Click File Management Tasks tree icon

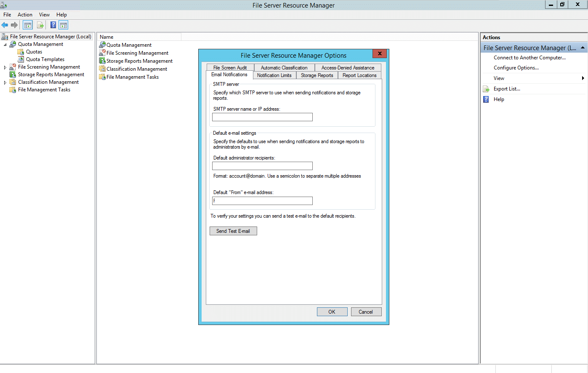(13, 90)
